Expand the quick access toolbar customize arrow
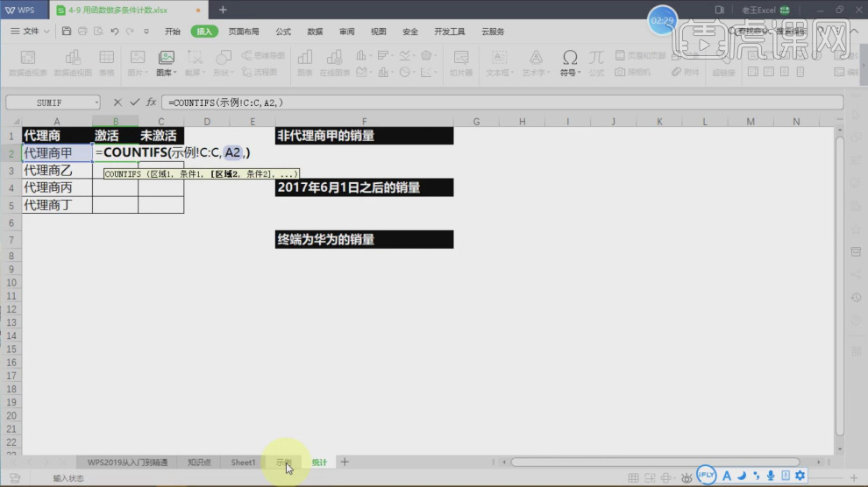This screenshot has height=487, width=868. coord(146,32)
